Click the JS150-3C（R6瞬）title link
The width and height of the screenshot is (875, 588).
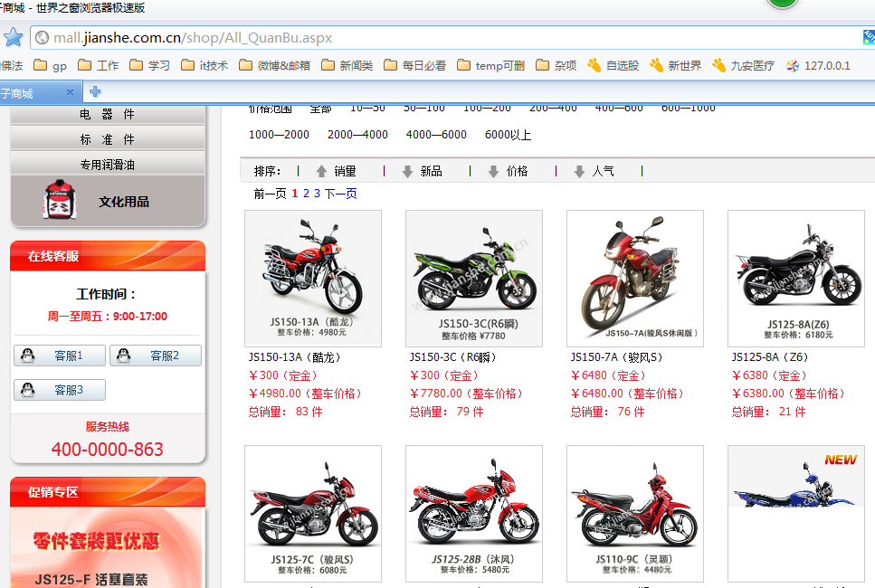(x=453, y=357)
